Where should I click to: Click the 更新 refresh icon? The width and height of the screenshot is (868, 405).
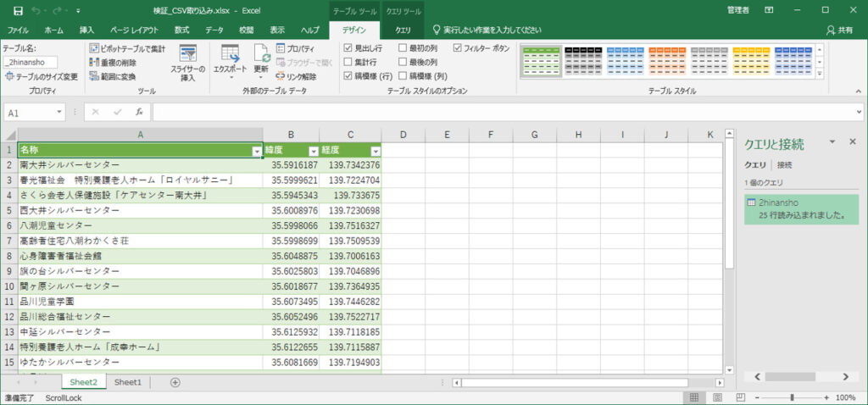click(261, 63)
